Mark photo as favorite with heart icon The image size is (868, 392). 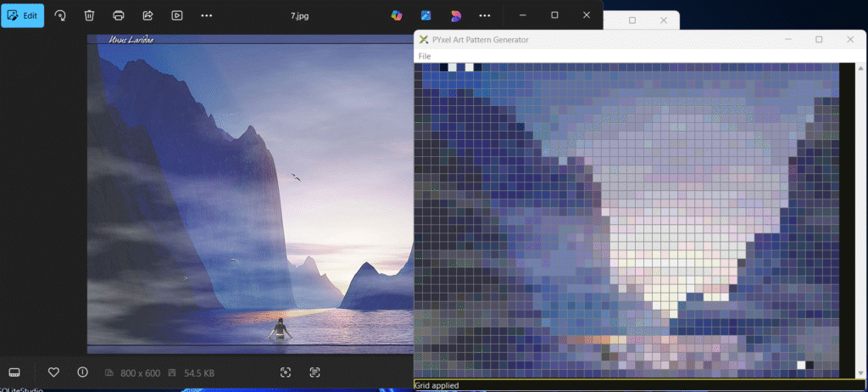(53, 372)
